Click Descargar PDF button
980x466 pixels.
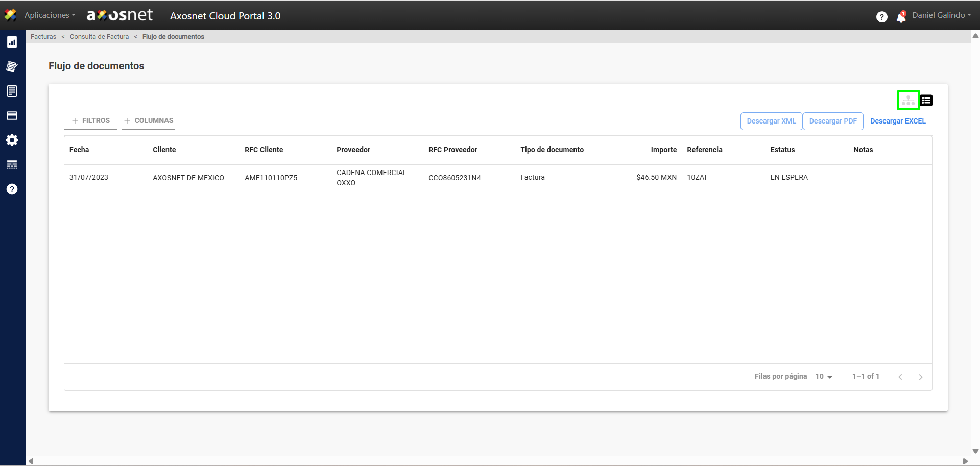pyautogui.click(x=833, y=121)
